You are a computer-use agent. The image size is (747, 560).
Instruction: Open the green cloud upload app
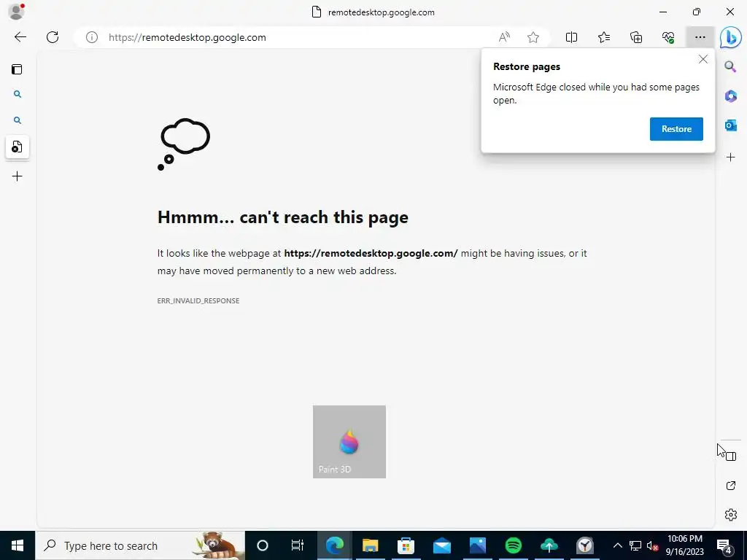pos(549,545)
